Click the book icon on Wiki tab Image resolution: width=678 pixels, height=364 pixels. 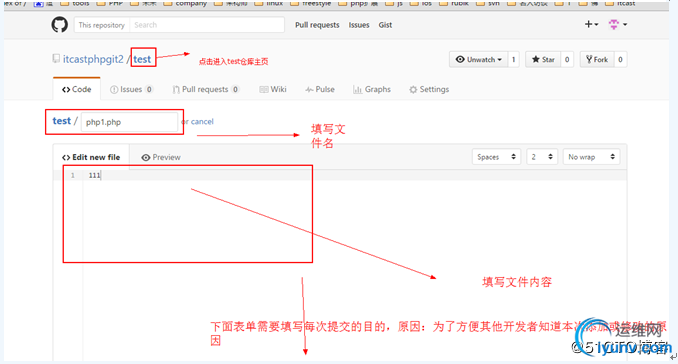tap(263, 89)
